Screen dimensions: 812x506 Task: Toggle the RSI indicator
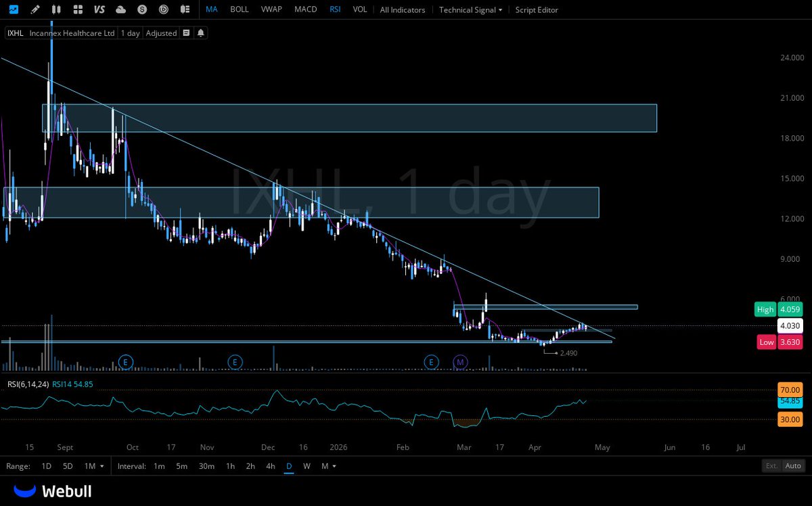335,9
